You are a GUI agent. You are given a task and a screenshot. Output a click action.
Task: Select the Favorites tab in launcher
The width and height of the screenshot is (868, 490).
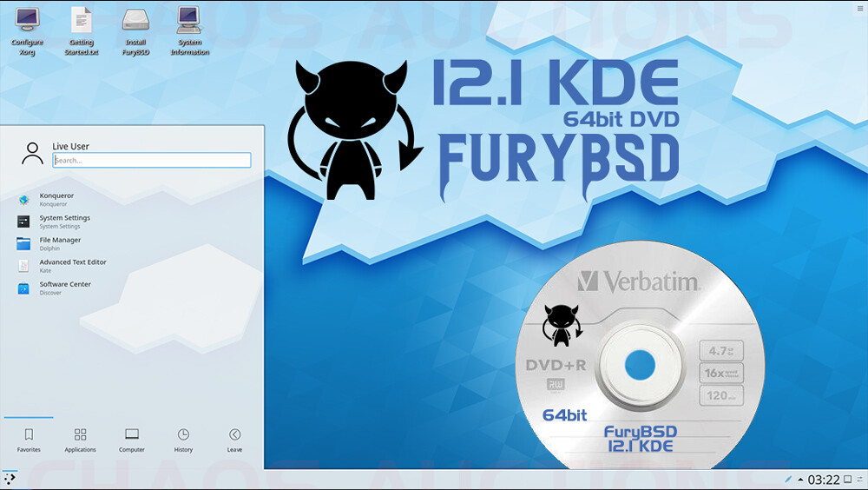(29, 440)
